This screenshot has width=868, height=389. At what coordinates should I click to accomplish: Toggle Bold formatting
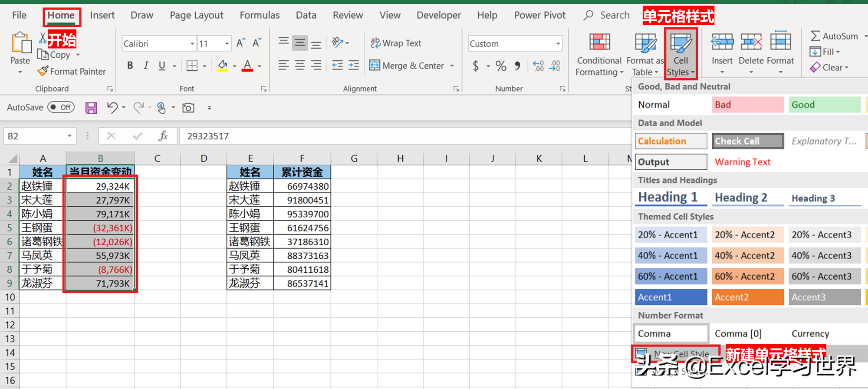[x=130, y=66]
